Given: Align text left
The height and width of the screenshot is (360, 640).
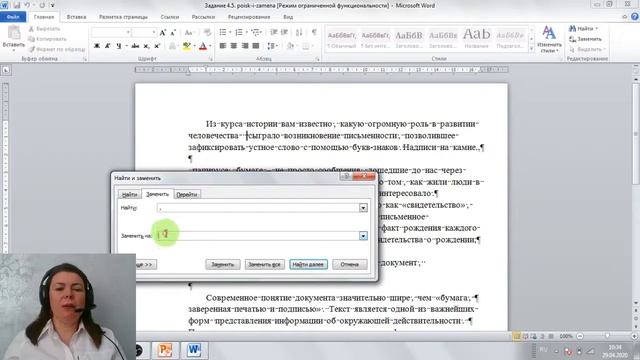Looking at the screenshot, I should 222,46.
